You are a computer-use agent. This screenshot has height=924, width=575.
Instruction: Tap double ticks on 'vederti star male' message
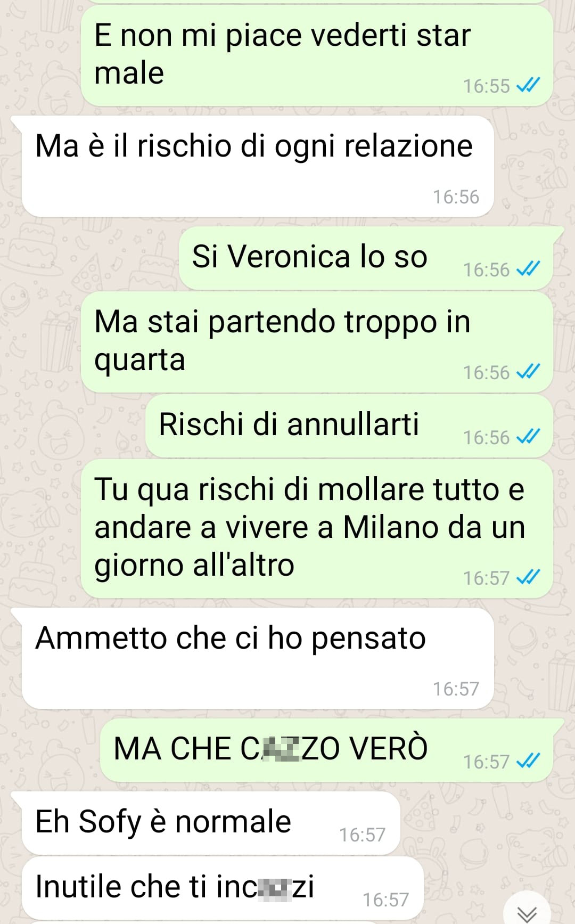528,85
